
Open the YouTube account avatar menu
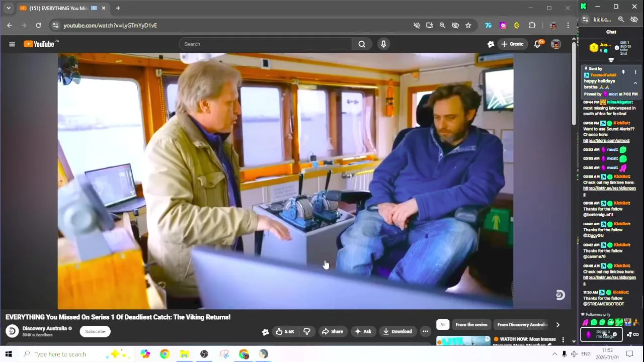pos(556,44)
